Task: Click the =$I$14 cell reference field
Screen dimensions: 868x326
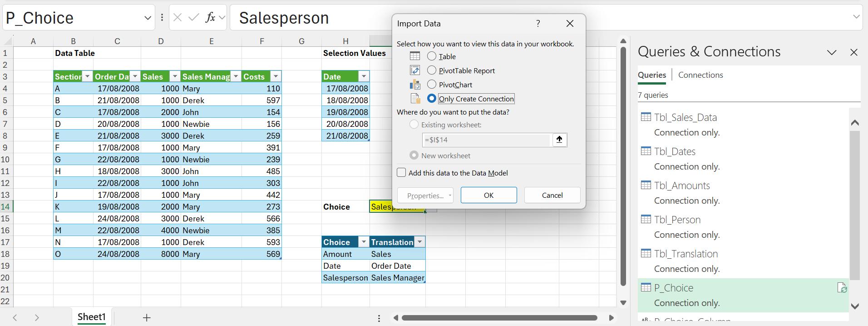Action: (x=486, y=140)
